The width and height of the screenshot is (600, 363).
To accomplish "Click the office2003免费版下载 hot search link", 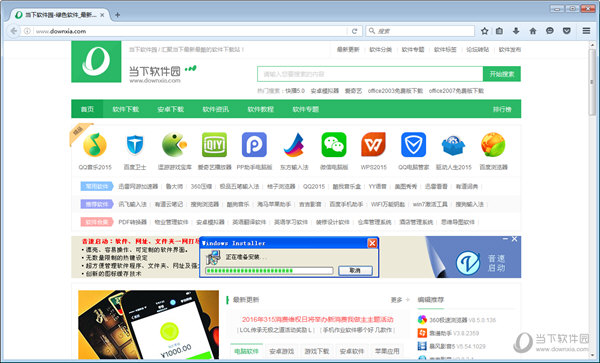I will click(x=395, y=91).
